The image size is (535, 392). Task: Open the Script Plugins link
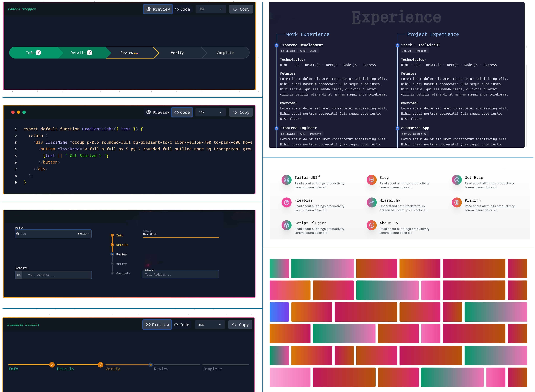[310, 223]
